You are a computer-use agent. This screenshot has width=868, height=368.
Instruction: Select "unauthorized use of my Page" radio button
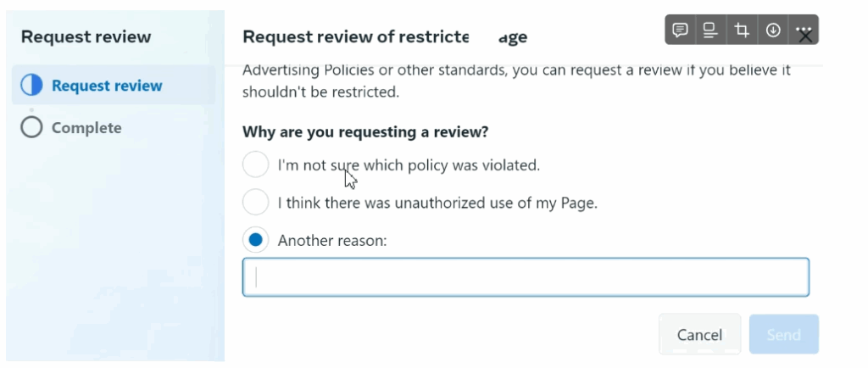click(x=256, y=203)
